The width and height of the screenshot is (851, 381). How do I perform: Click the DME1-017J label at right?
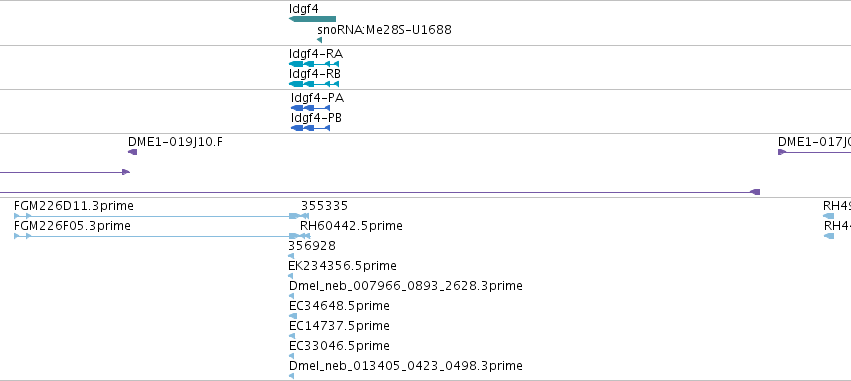click(x=814, y=142)
